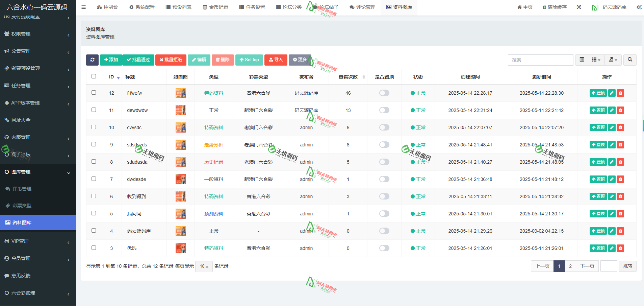Open the settings gear at top right

(x=639, y=7)
